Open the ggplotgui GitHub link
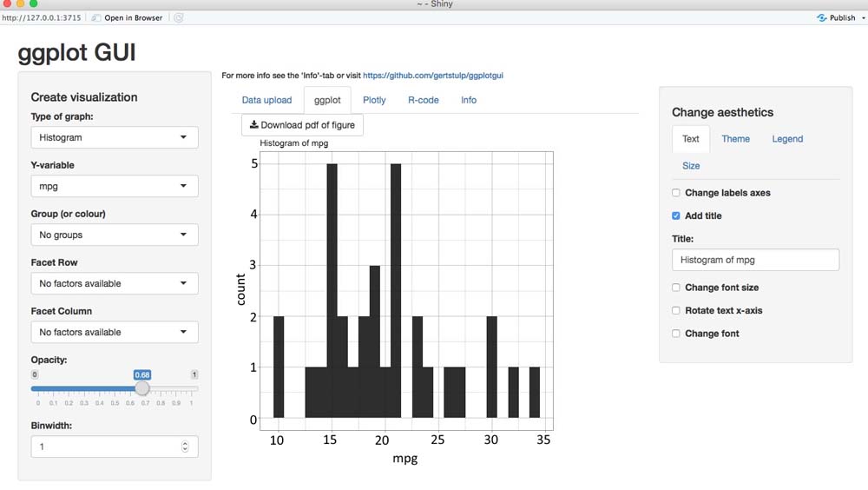This screenshot has width=868, height=490. tap(433, 76)
